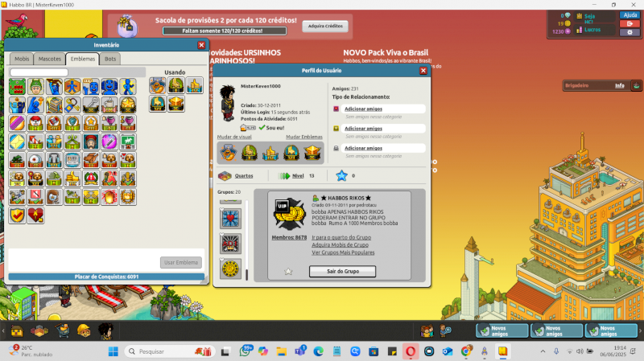The image size is (644, 361).
Task: Close the Perfil do Usuário window
Action: point(423,71)
